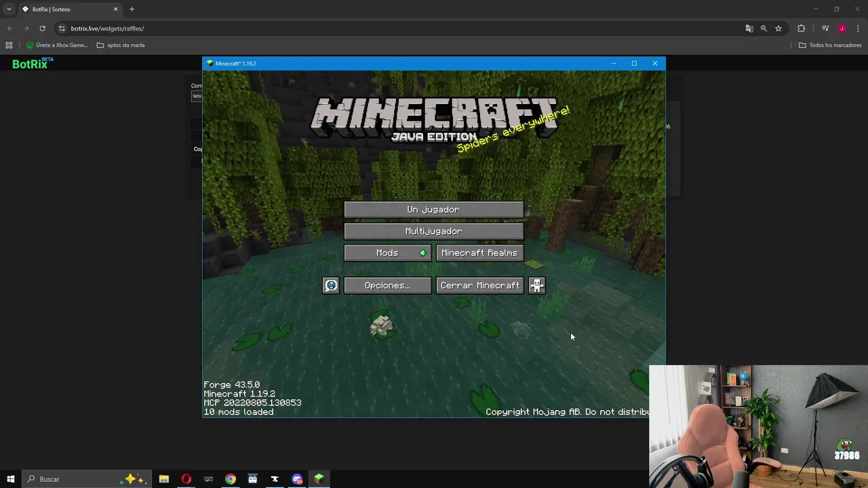Focus the botrix.live address bar
868x488 pixels.
(400, 28)
